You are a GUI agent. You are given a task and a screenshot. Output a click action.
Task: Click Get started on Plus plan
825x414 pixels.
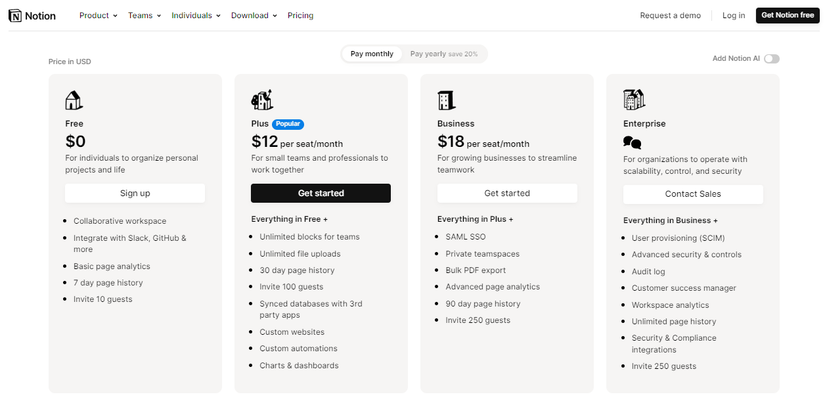point(321,193)
